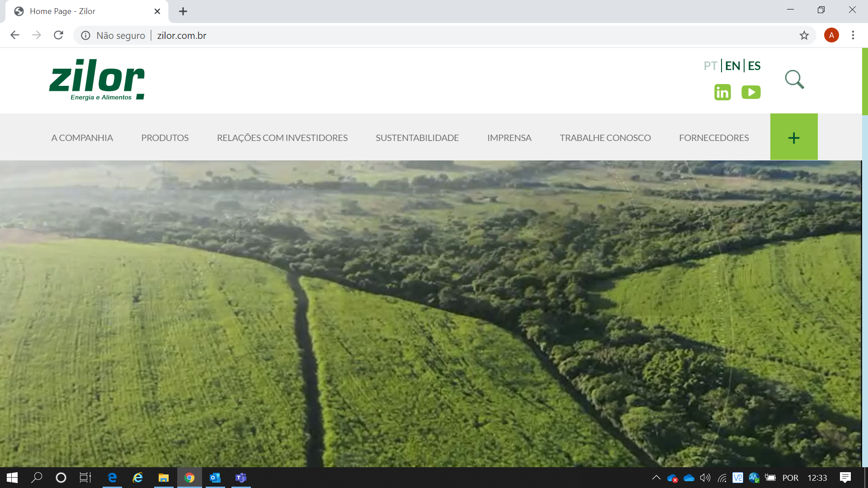This screenshot has height=488, width=868.
Task: Open Zilor's YouTube channel icon
Action: pos(751,92)
